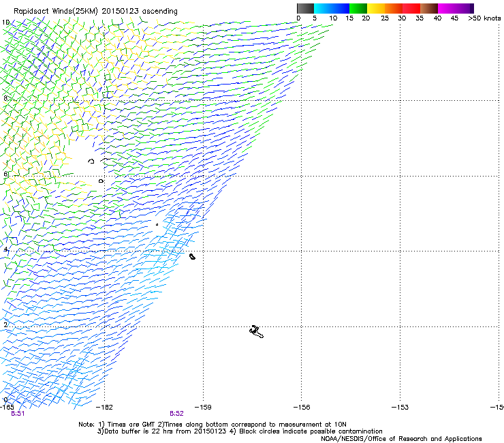This screenshot has height=443, width=504.
Task: Click the longitude label '-165'
Action: tap(7, 408)
